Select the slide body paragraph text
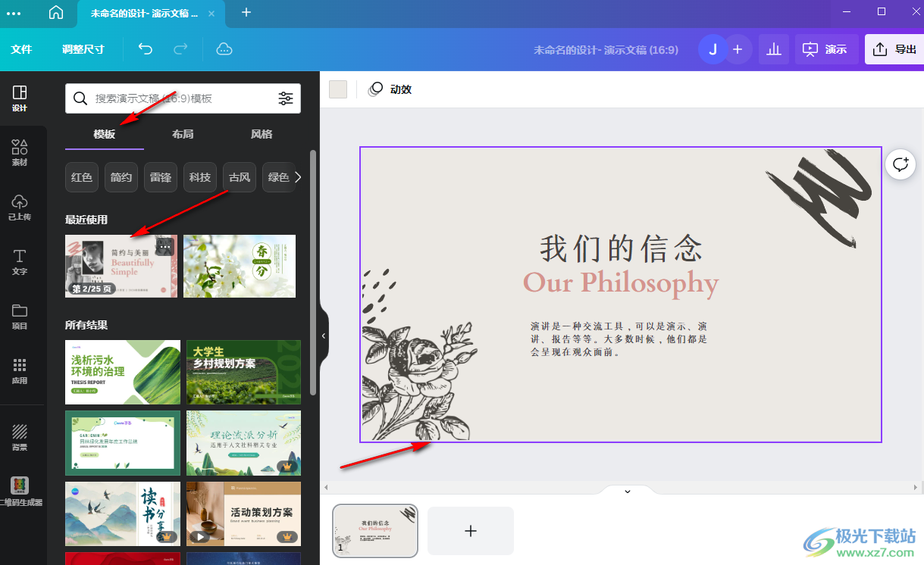The width and height of the screenshot is (924, 565). (x=619, y=339)
